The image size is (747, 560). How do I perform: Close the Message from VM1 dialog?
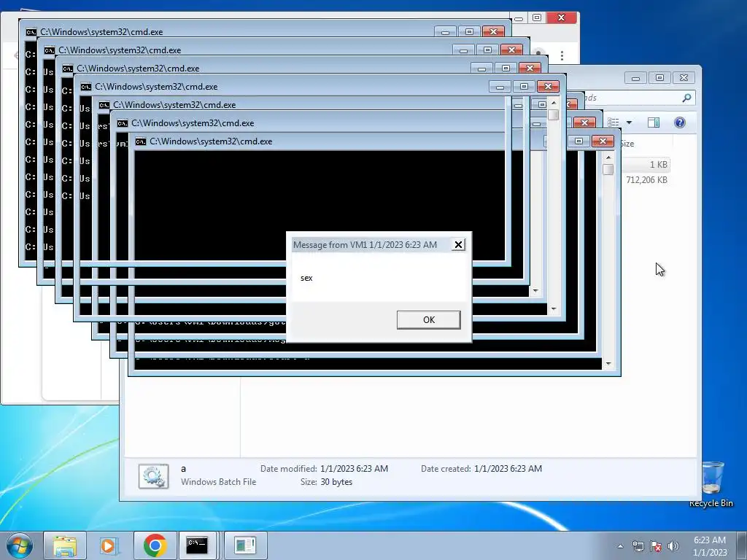458,245
